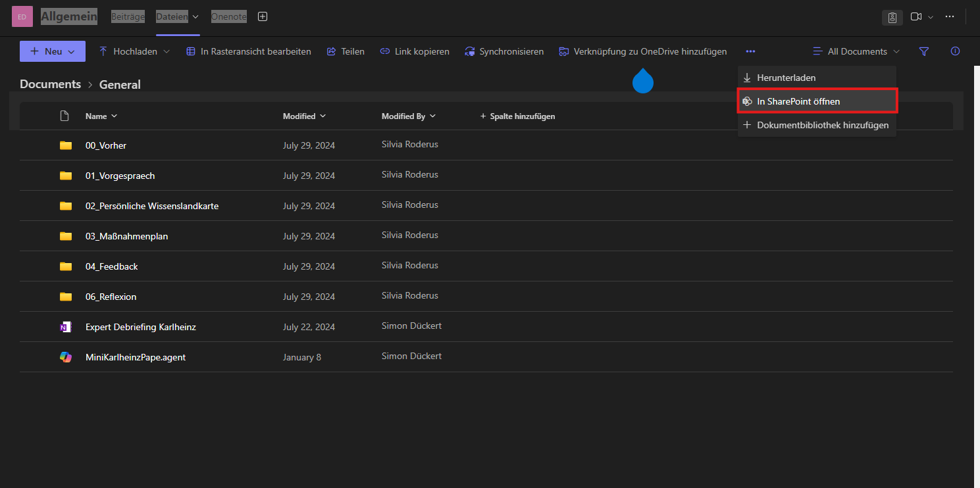The width and height of the screenshot is (980, 488).
Task: Click the file type column header icon
Action: [x=64, y=116]
